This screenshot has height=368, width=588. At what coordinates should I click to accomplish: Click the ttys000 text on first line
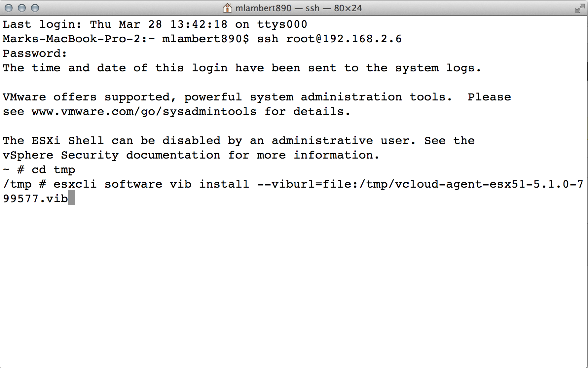coord(282,24)
